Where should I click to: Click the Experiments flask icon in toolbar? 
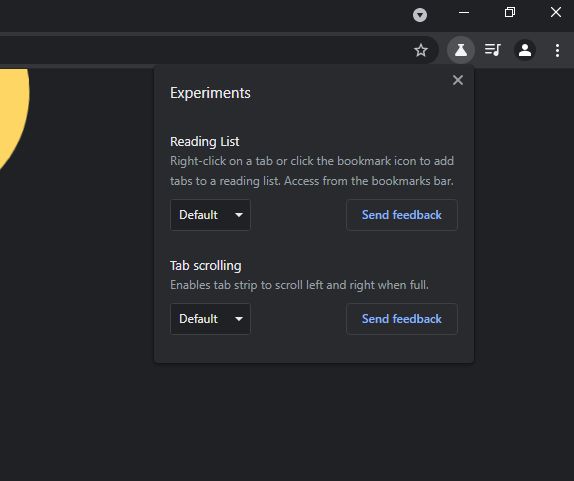point(461,50)
